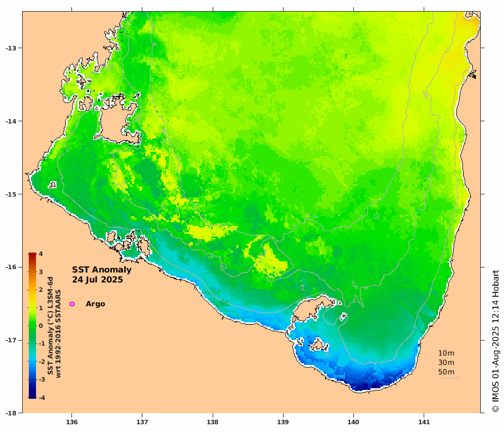Click latitude axis label '-16'
The width and height of the screenshot is (504, 432).
tap(11, 267)
